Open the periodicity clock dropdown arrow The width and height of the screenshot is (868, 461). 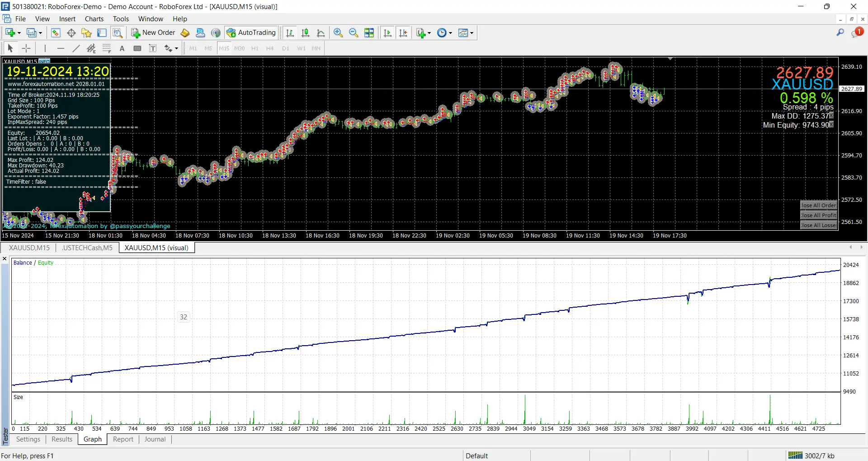[450, 33]
